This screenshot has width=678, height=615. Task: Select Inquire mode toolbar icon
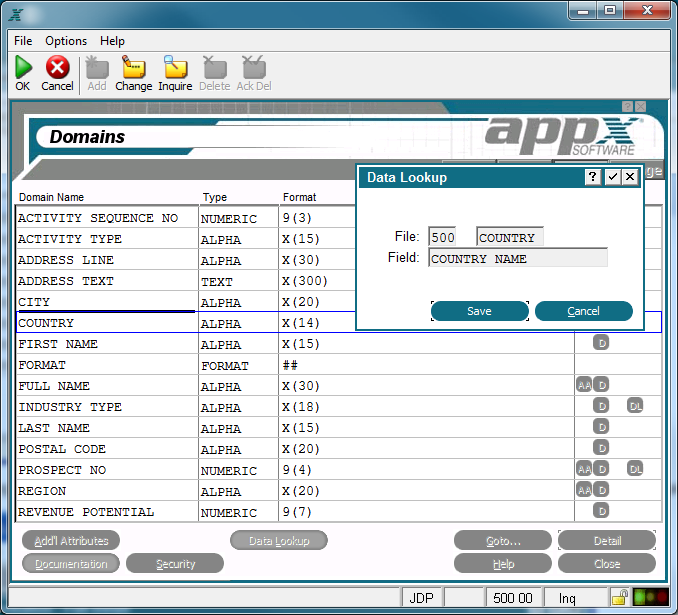pyautogui.click(x=175, y=67)
